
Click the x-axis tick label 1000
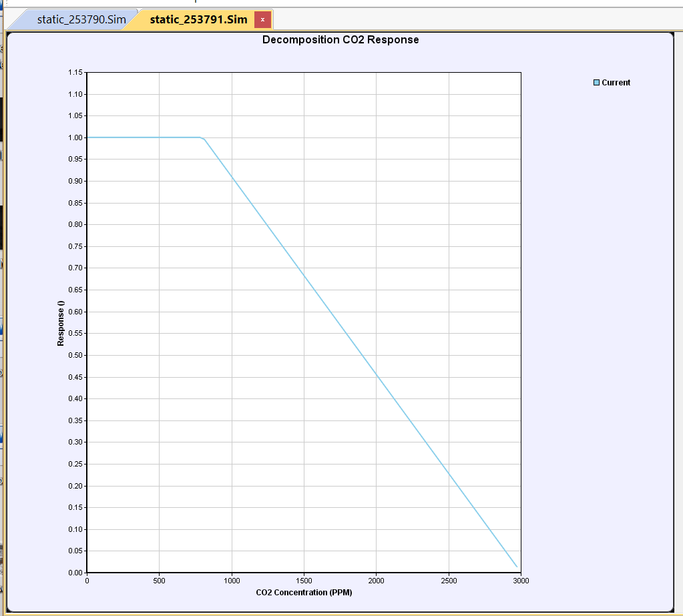(x=232, y=581)
